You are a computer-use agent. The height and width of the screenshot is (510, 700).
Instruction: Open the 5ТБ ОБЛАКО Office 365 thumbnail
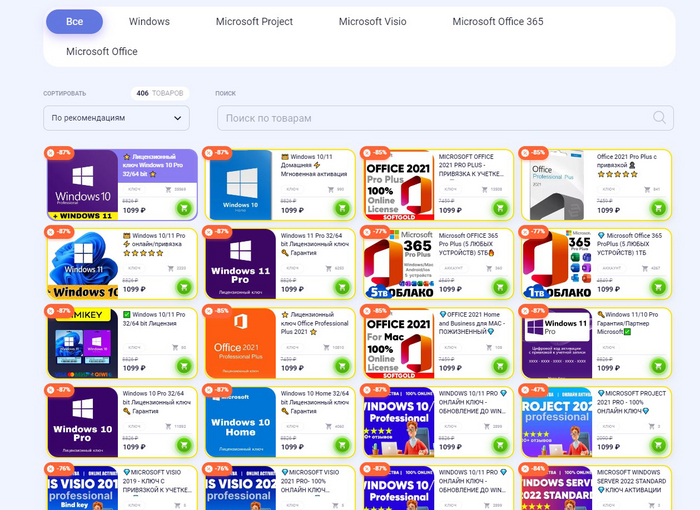click(x=399, y=264)
